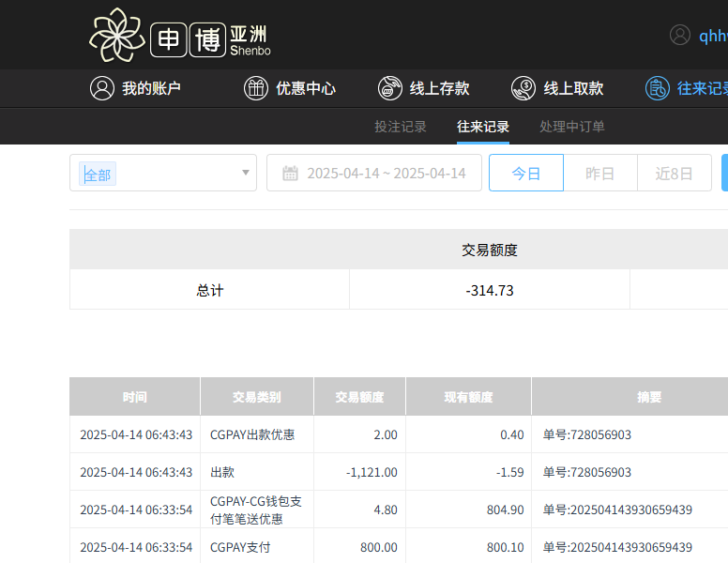Open the 处理中订单 tab
This screenshot has width=728, height=563.
[x=572, y=127]
